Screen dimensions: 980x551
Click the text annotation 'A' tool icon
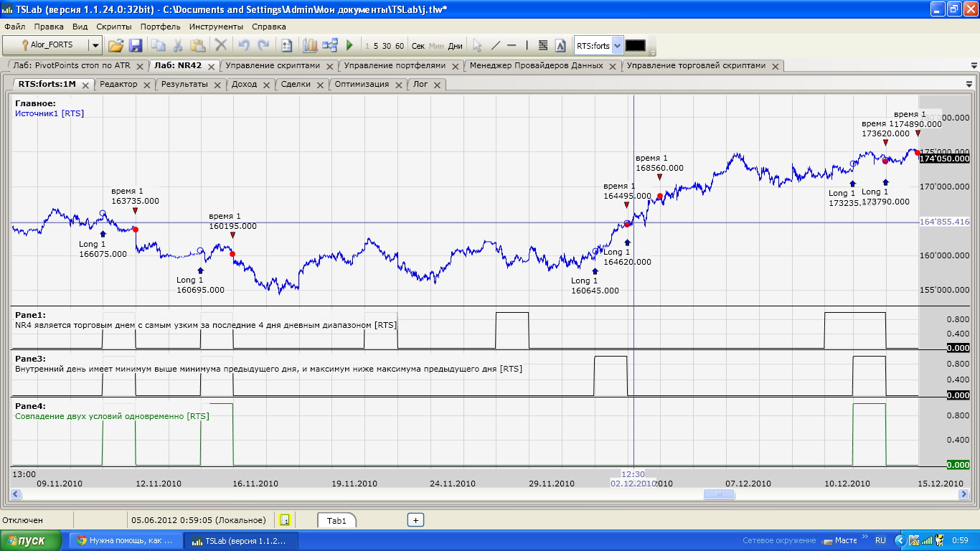click(x=560, y=45)
